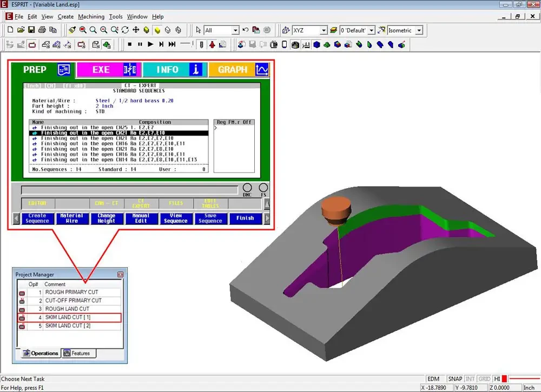Click the Copy icon in the toolbar
The image size is (541, 392).
pyautogui.click(x=53, y=30)
